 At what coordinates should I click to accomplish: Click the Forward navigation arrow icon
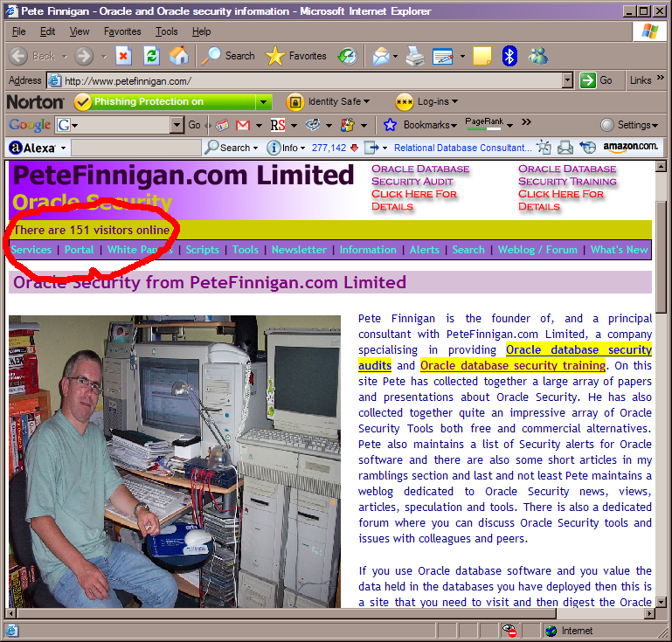coord(84,56)
